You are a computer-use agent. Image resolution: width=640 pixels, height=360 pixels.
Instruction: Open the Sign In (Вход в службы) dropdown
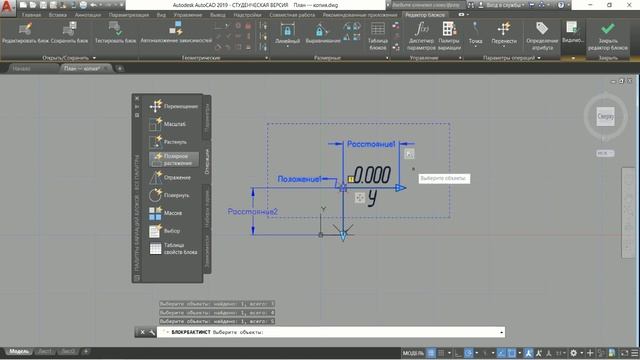tap(524, 5)
